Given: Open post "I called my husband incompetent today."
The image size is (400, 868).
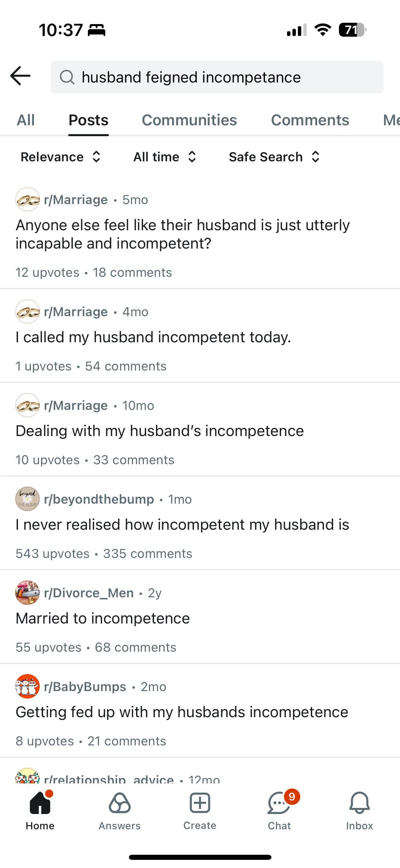Looking at the screenshot, I should pyautogui.click(x=153, y=337).
